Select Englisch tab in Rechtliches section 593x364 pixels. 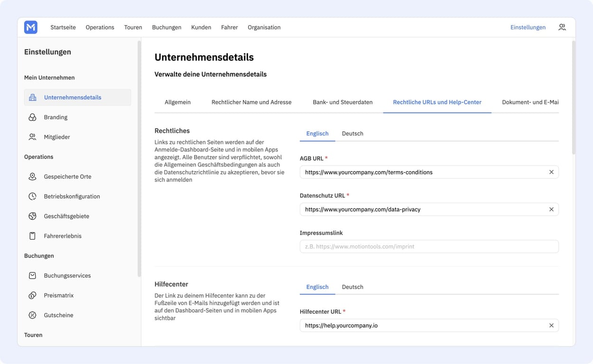(317, 134)
